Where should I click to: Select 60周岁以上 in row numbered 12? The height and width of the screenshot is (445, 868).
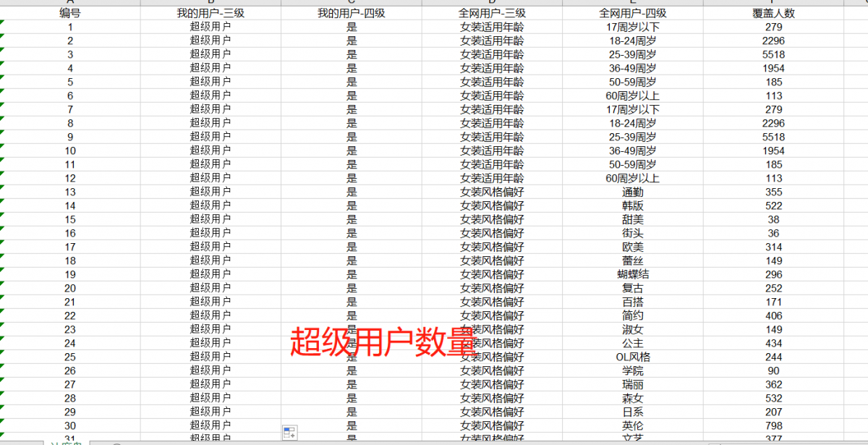(x=633, y=178)
